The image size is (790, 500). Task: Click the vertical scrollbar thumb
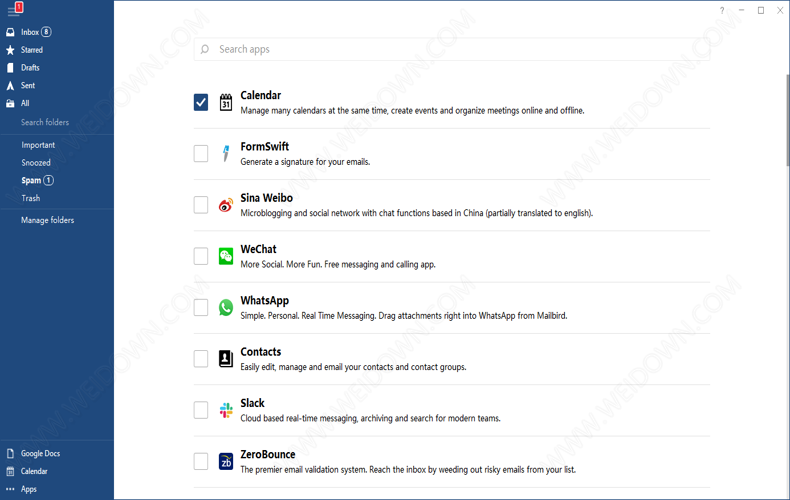point(787,120)
